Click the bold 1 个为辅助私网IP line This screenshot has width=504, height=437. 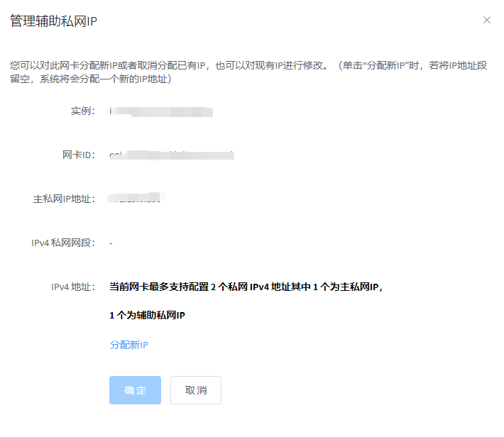pos(147,315)
